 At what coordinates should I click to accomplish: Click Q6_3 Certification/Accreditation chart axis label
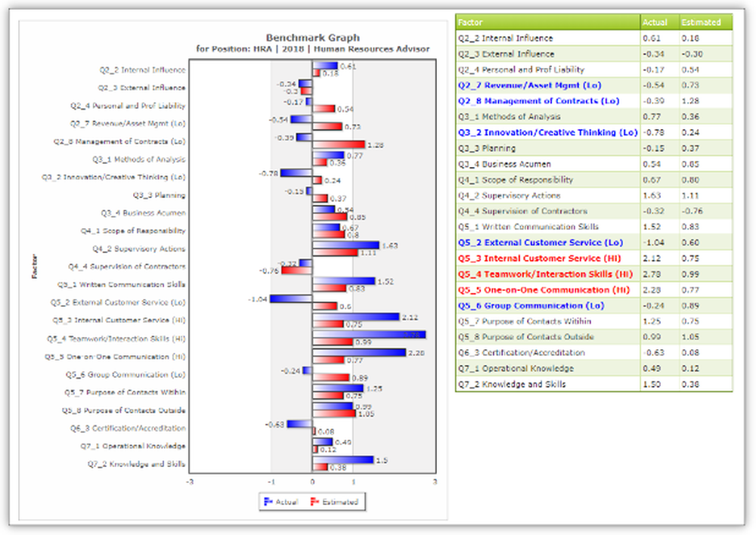(x=128, y=428)
